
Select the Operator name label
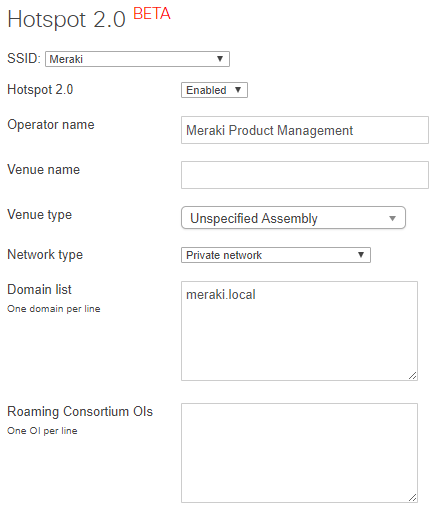(x=51, y=125)
